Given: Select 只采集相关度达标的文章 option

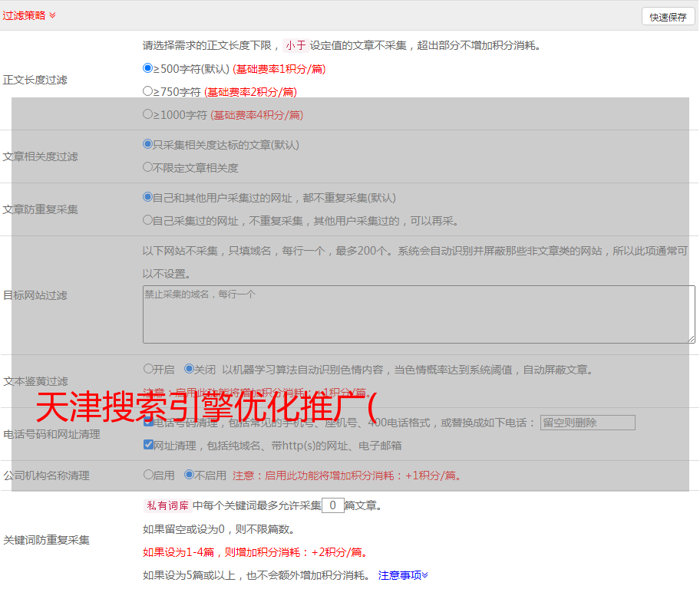Looking at the screenshot, I should (148, 143).
